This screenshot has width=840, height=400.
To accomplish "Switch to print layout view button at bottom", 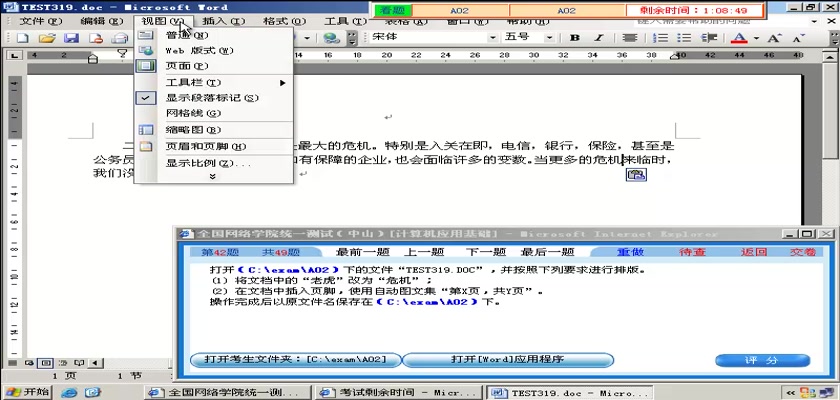I will tap(47, 363).
